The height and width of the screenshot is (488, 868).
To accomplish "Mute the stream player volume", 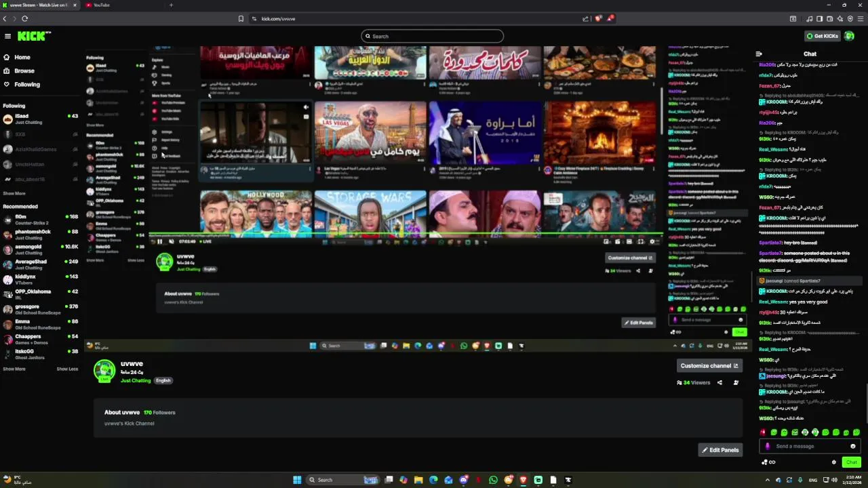I will pyautogui.click(x=171, y=241).
